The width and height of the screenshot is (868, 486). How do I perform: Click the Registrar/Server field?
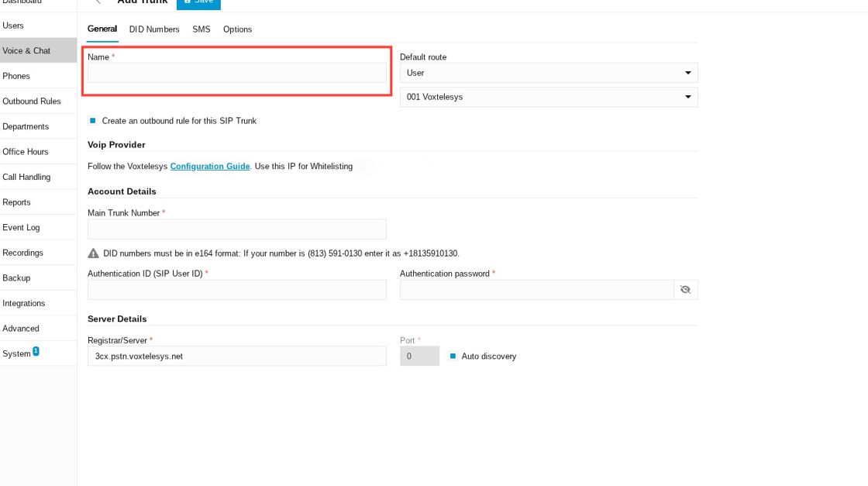coord(237,356)
